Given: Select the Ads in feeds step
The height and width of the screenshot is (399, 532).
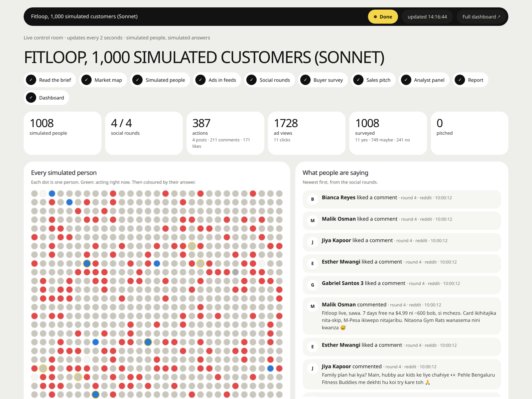Looking at the screenshot, I should pos(217,80).
